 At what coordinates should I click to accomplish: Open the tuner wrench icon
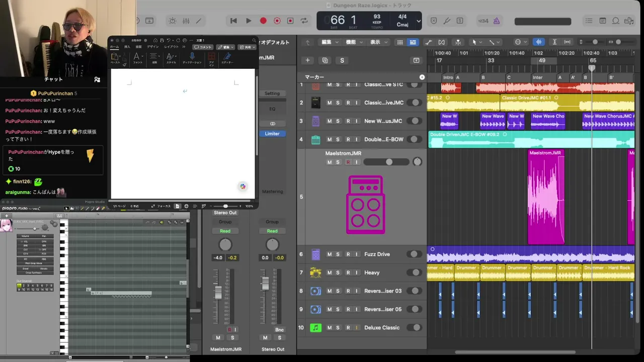click(x=446, y=21)
